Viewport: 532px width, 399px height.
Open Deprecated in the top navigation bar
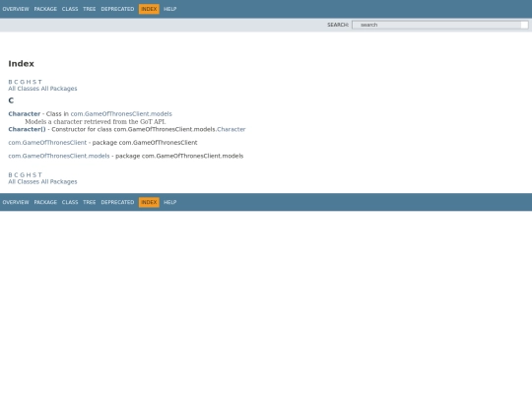(117, 9)
